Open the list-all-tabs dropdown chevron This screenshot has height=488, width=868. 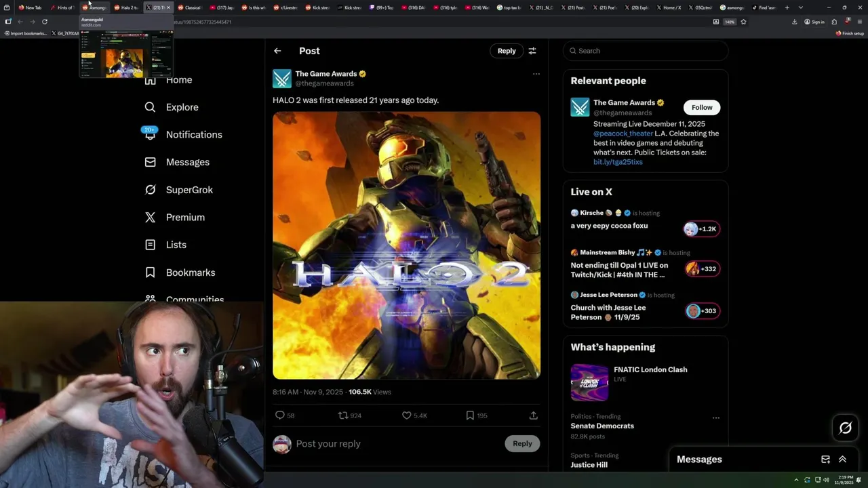[x=801, y=7]
